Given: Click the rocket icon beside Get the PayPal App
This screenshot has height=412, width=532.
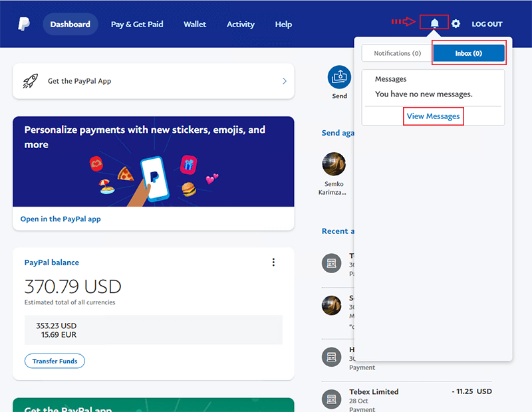Looking at the screenshot, I should click(x=30, y=81).
